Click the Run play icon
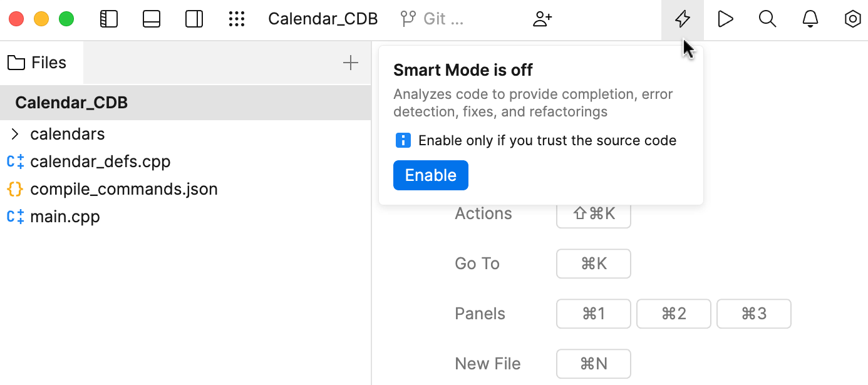Image resolution: width=868 pixels, height=385 pixels. point(725,19)
